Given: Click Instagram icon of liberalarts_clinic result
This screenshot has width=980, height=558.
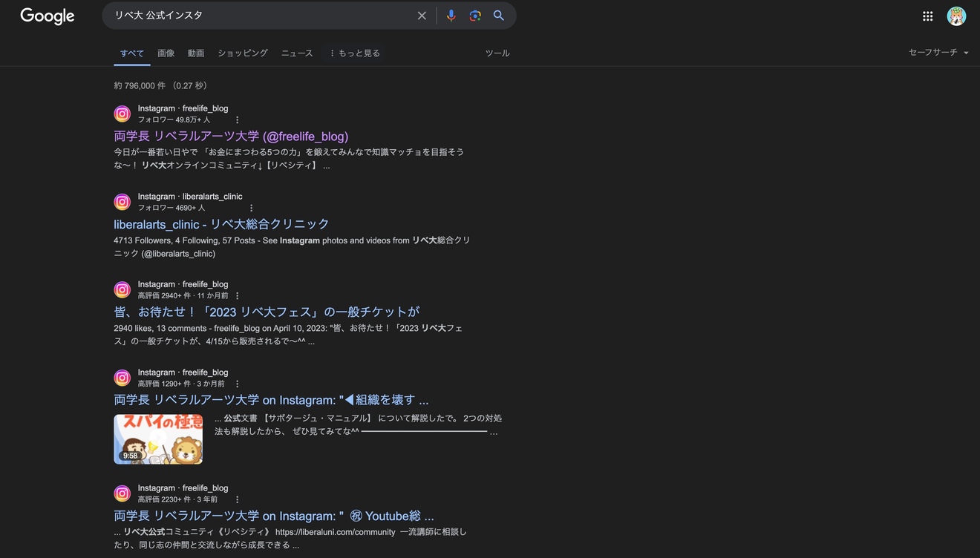Looking at the screenshot, I should pos(122,202).
